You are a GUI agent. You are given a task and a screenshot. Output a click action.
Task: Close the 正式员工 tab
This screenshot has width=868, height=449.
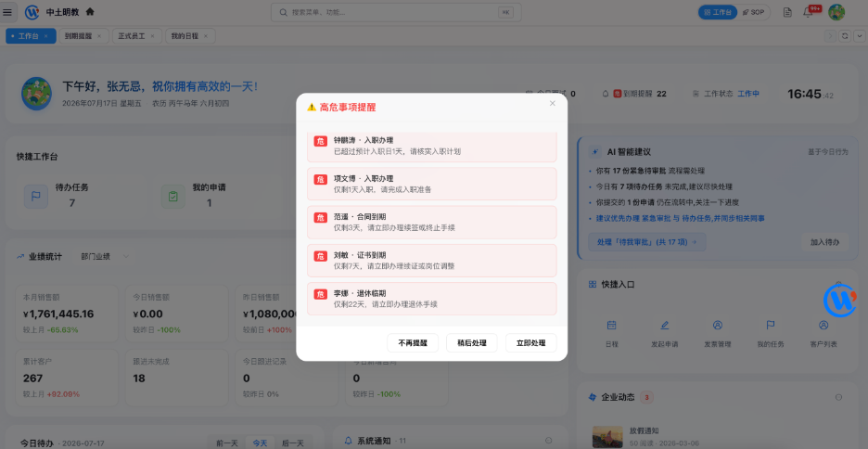pyautogui.click(x=152, y=36)
